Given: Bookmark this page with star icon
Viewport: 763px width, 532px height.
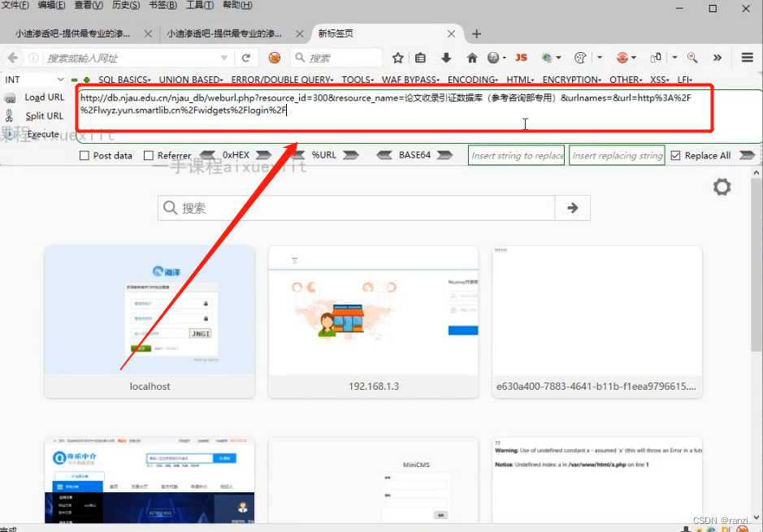Looking at the screenshot, I should [x=397, y=58].
